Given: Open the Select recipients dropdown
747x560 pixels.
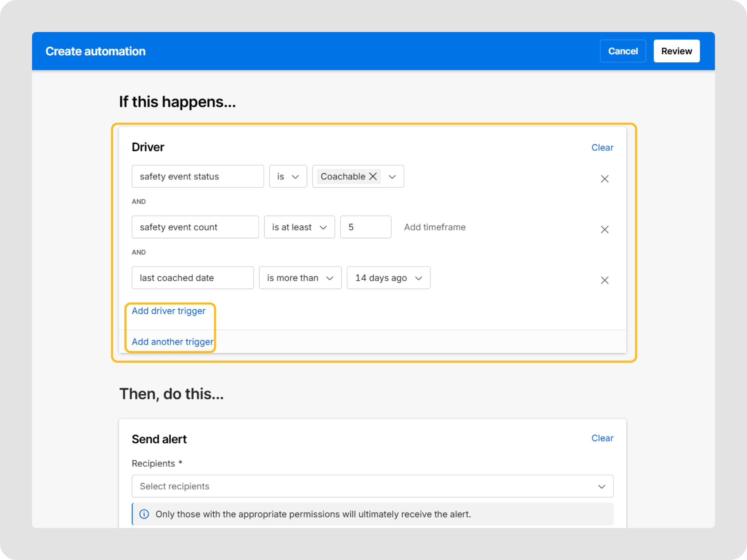Looking at the screenshot, I should click(x=372, y=486).
